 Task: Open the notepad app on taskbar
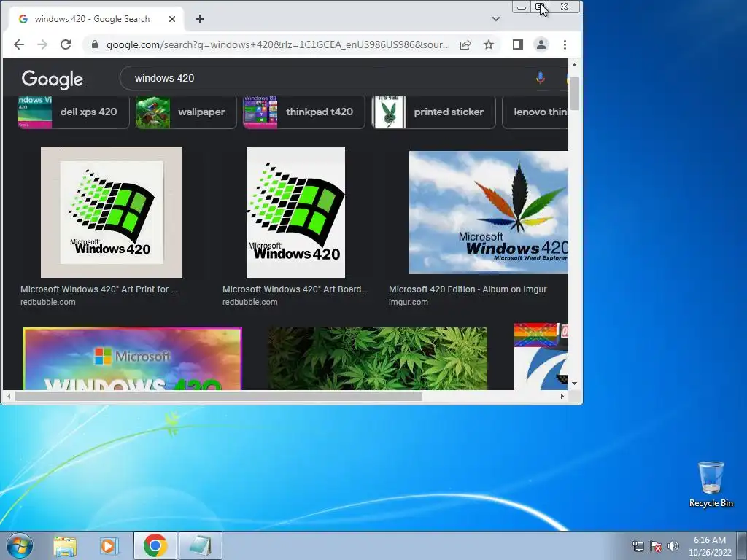(x=201, y=545)
